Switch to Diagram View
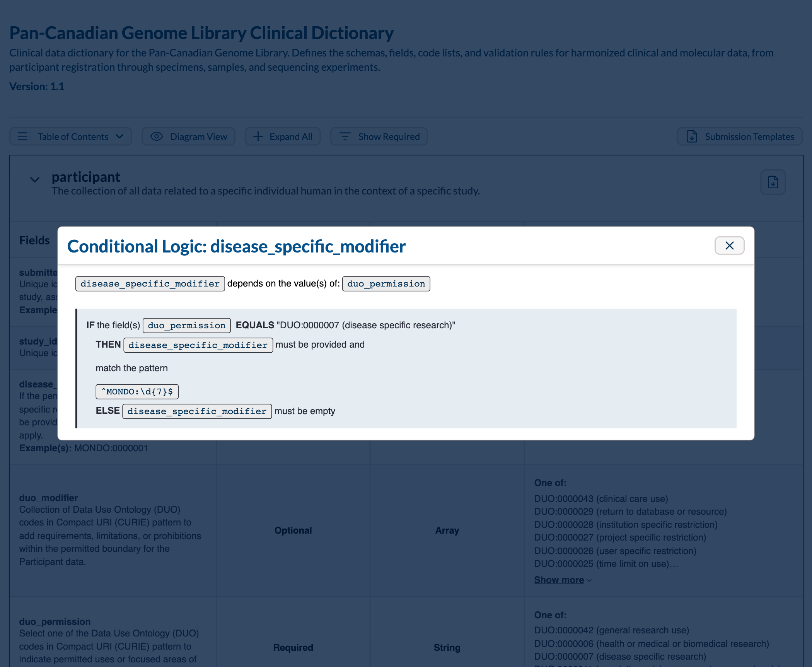Image resolution: width=812 pixels, height=667 pixels. coord(189,136)
